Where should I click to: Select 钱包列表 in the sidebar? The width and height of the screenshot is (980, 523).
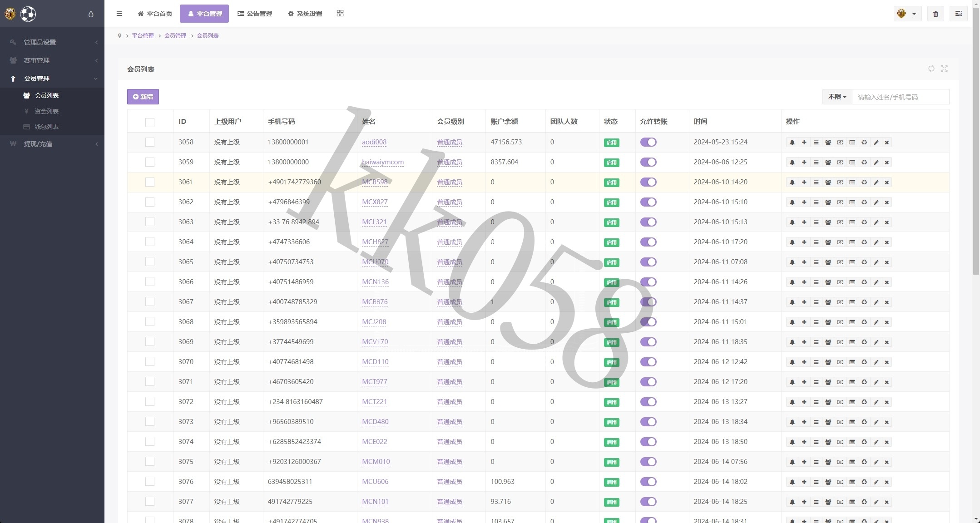[x=52, y=127]
